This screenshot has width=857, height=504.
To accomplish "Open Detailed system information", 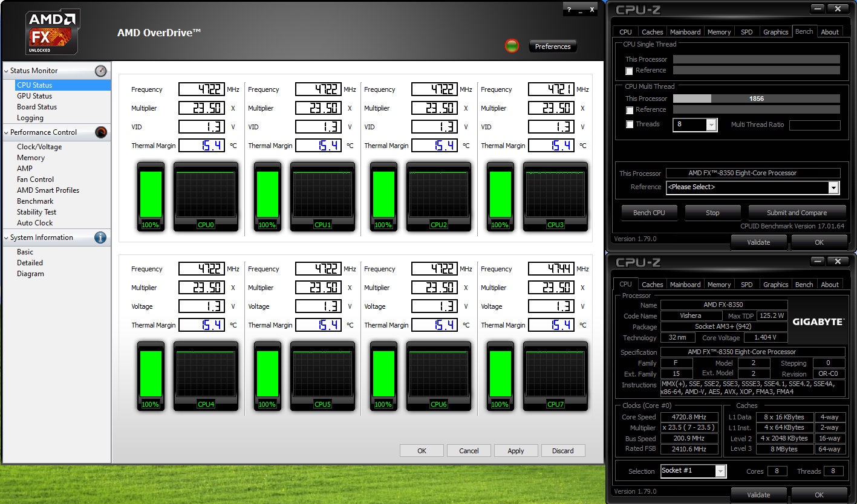I will (x=30, y=263).
